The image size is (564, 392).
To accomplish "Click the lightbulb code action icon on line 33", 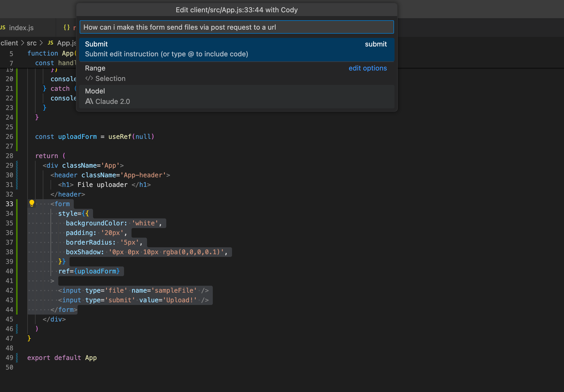I will (x=32, y=203).
